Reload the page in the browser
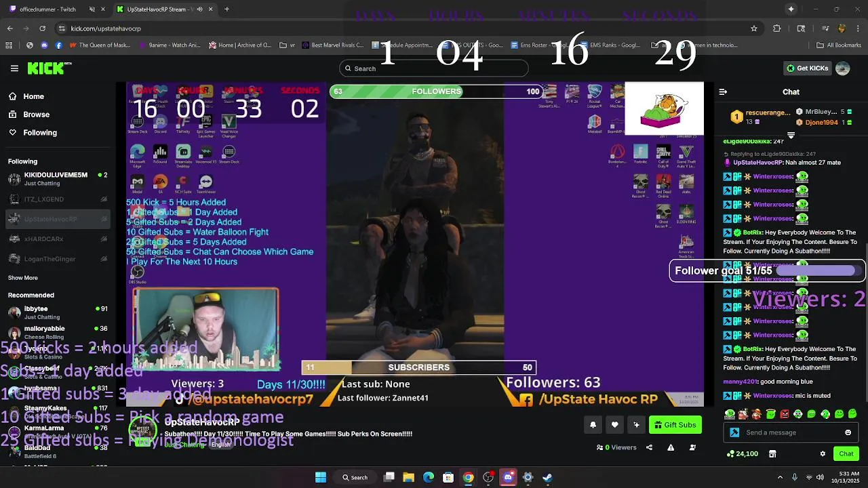The height and width of the screenshot is (488, 868). click(x=42, y=28)
